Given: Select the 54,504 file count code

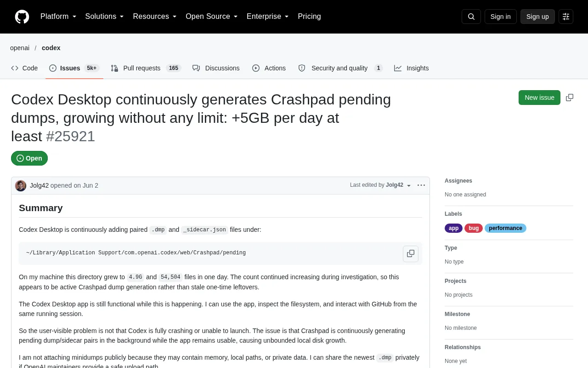Looking at the screenshot, I should pos(170,277).
